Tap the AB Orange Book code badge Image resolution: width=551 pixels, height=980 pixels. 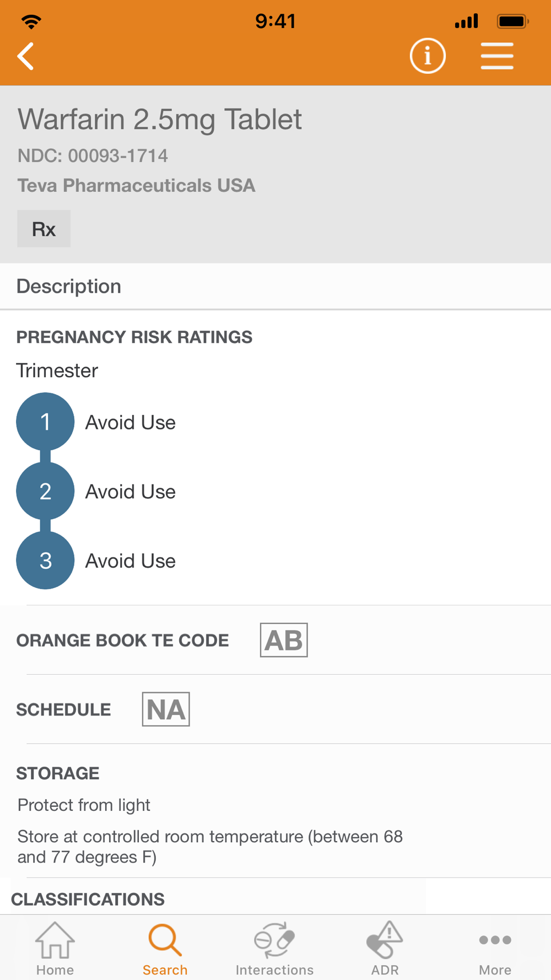(284, 640)
